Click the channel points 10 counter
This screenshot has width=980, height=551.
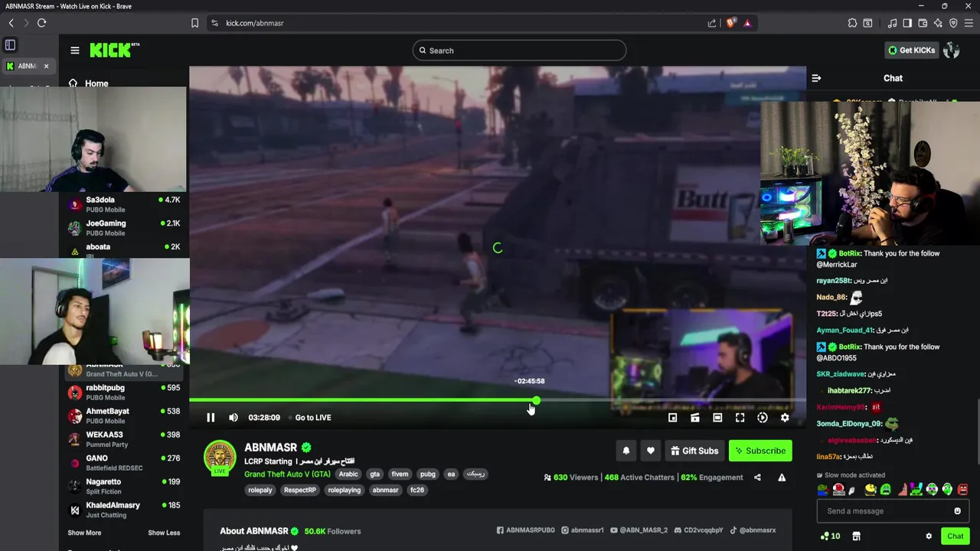[830, 536]
